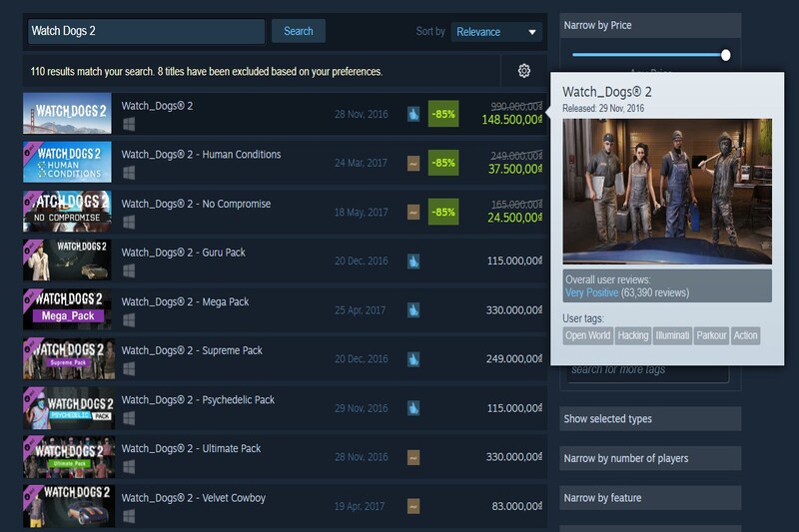This screenshot has height=532, width=799.
Task: Open the Sort by Relevance dropdown
Action: (496, 32)
